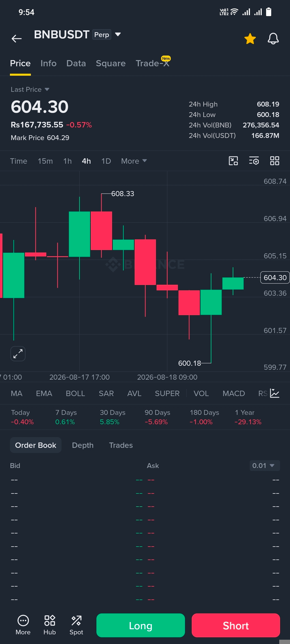290x644 pixels.
Task: Enable the VOL sub-indicator
Action: click(x=201, y=393)
